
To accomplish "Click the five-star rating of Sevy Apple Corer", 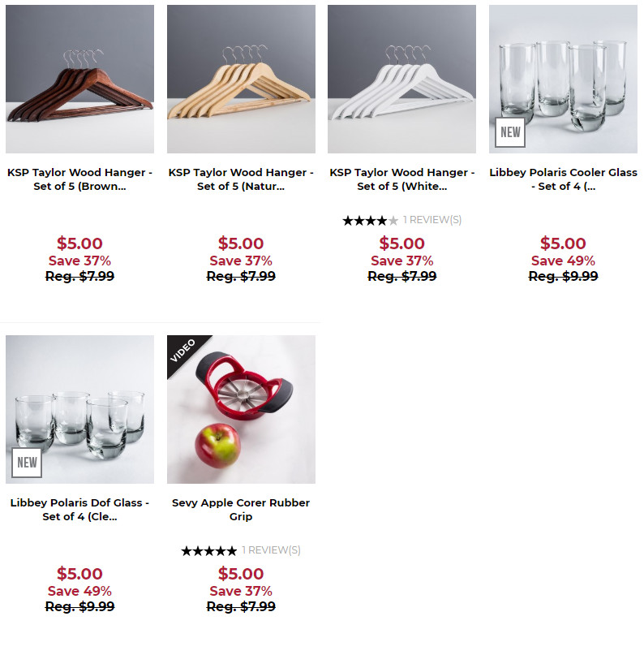I will point(208,550).
